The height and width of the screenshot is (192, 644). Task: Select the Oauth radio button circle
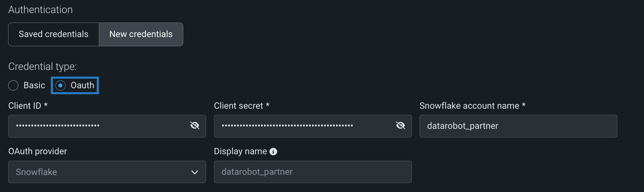(x=61, y=85)
